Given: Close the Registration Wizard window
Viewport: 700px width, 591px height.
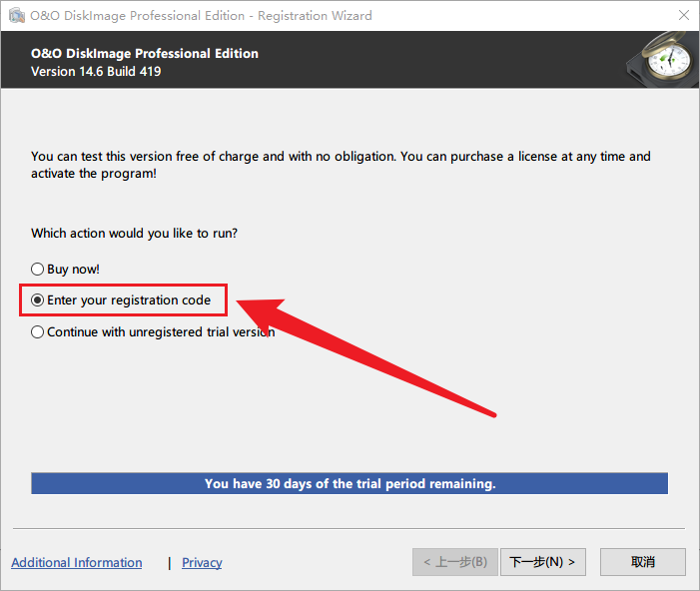Looking at the screenshot, I should point(683,15).
